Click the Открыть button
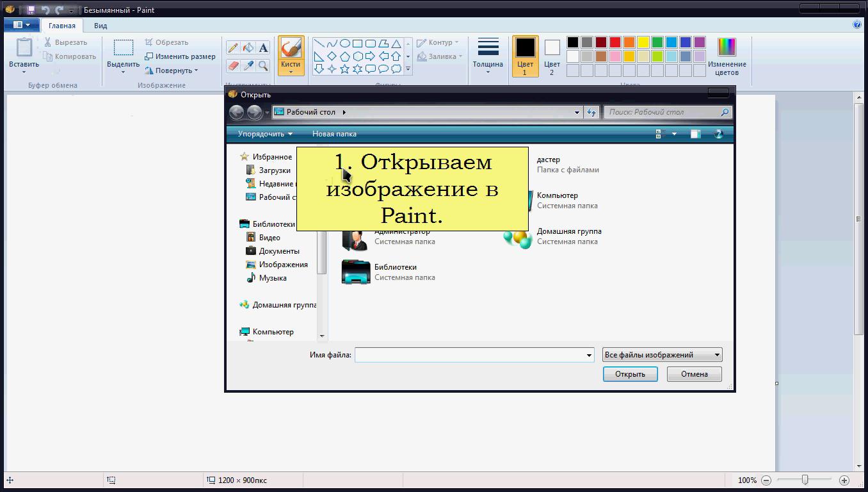Viewport: 868px width, 492px height. click(x=631, y=374)
